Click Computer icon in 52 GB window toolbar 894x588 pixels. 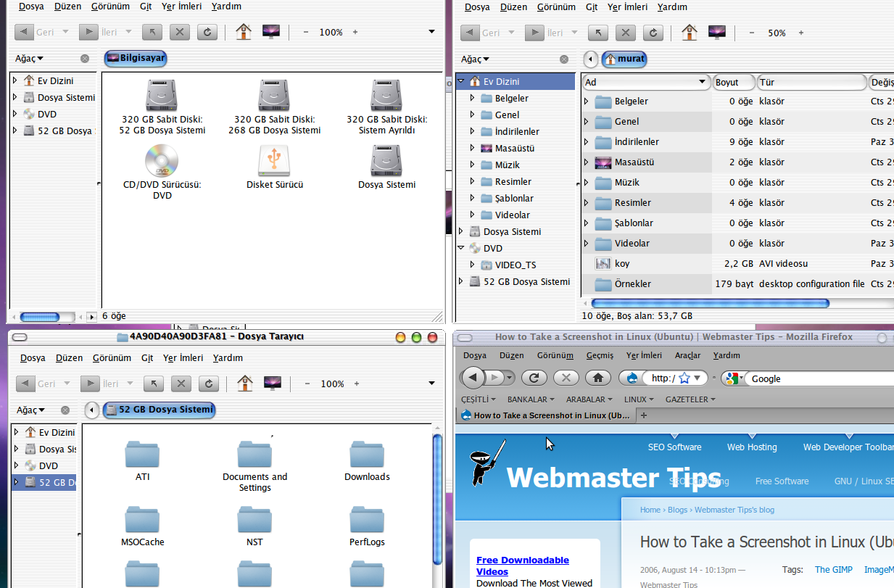pos(273,383)
